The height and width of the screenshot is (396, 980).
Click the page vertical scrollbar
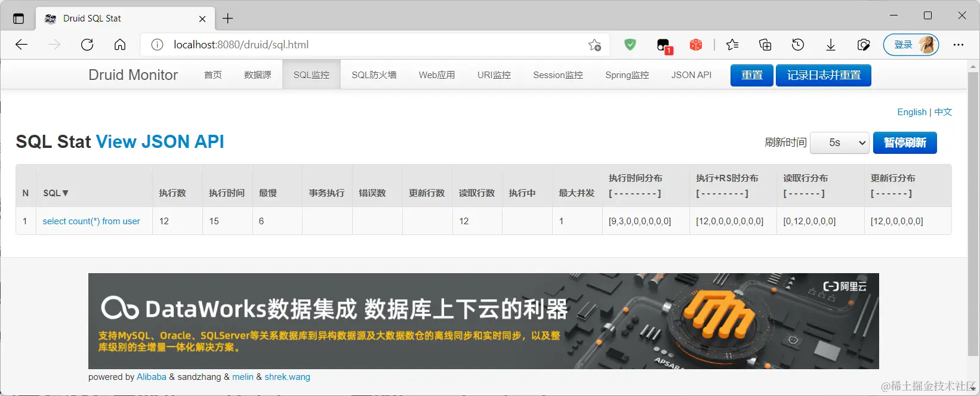coord(973,214)
